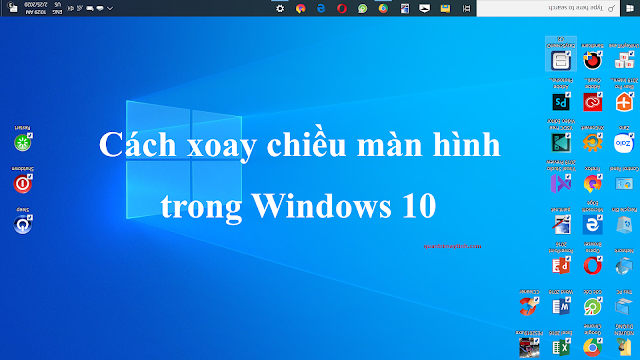Image resolution: width=640 pixels, height=360 pixels.
Task: Select the Excel 2016 desktop shortcut
Action: pyautogui.click(x=561, y=348)
